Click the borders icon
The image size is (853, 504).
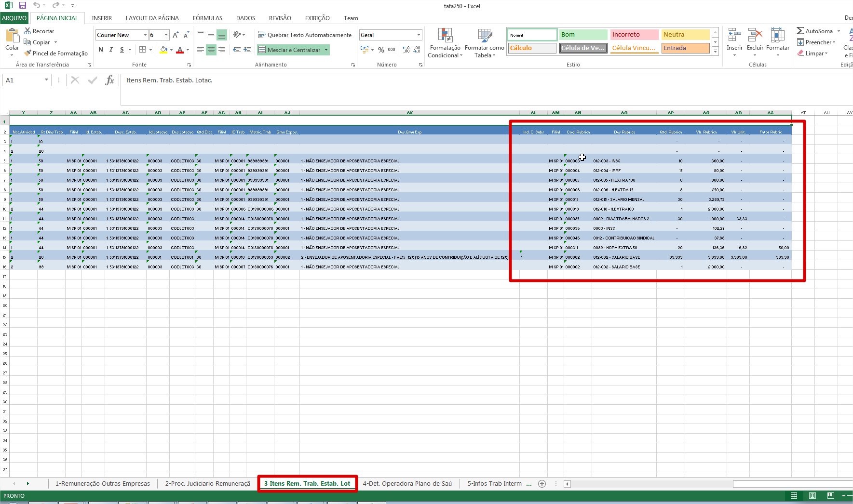pos(142,50)
